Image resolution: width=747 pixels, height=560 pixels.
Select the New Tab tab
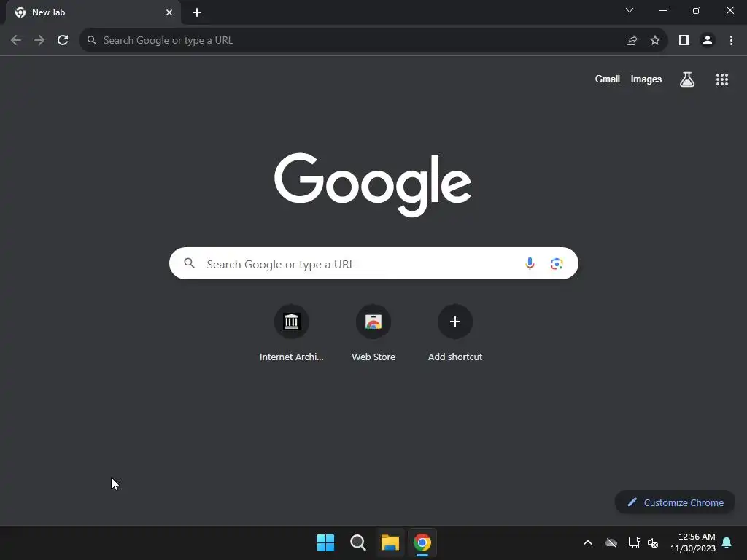pos(93,12)
